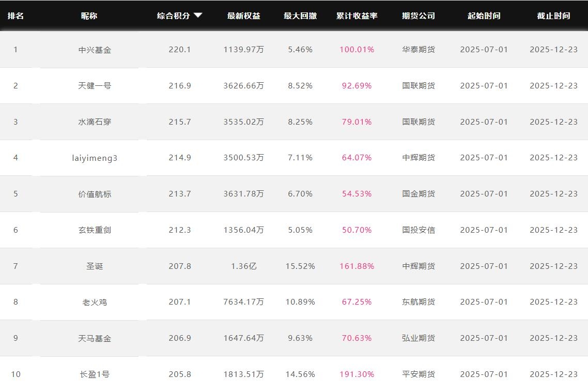
Task: View the 玄铁重剑 account
Action: [x=95, y=230]
